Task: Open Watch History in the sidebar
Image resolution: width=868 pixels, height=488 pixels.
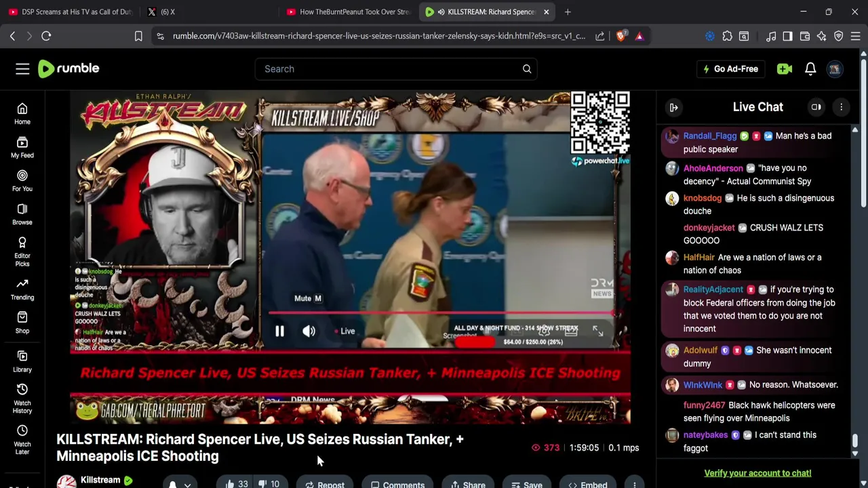Action: (x=22, y=399)
